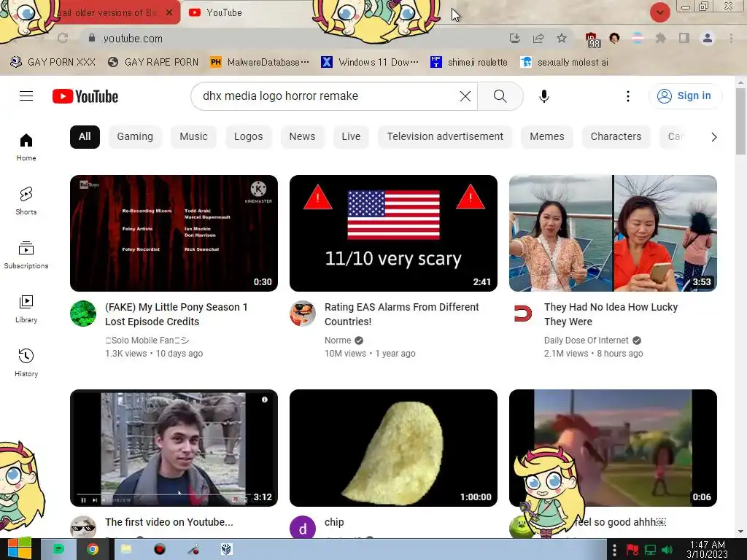Image resolution: width=747 pixels, height=560 pixels.
Task: Open the YouTube settings three-dot menu
Action: pyautogui.click(x=628, y=96)
